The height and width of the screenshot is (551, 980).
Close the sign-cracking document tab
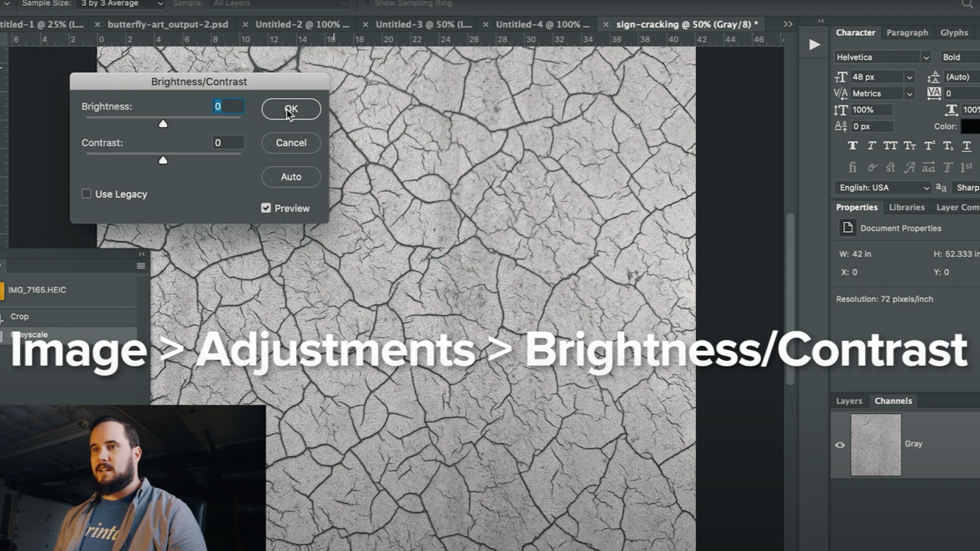coord(605,24)
